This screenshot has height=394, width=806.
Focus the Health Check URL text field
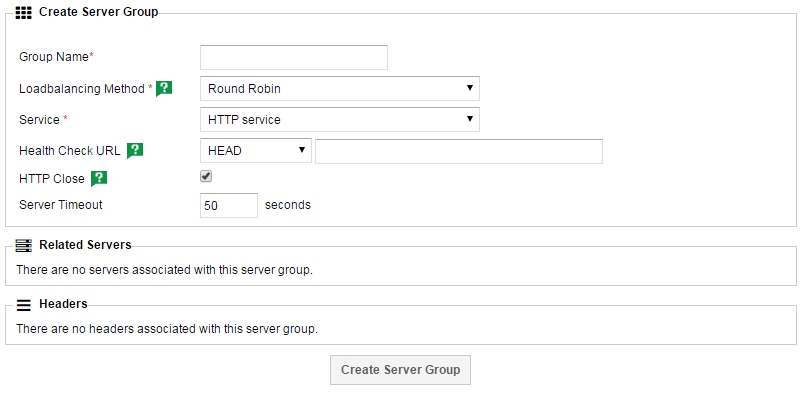[x=459, y=151]
